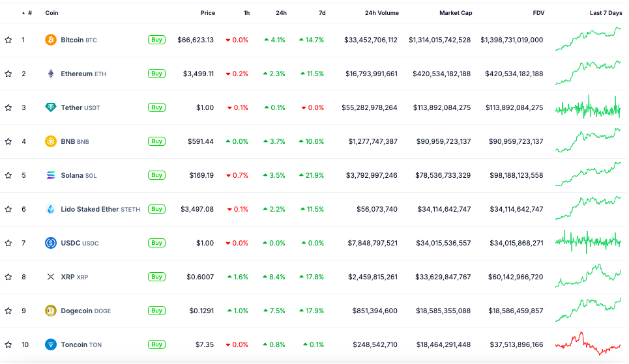
Task: Sort by 24h Volume column header
Action: [381, 13]
